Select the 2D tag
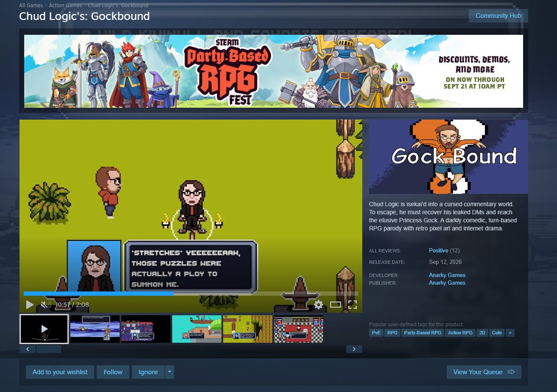This screenshot has width=557, height=392. pos(482,333)
